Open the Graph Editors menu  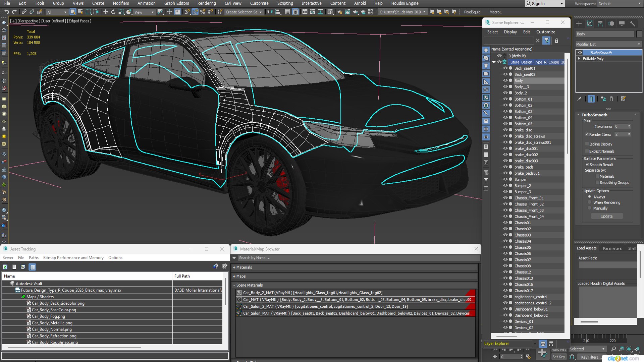[176, 3]
